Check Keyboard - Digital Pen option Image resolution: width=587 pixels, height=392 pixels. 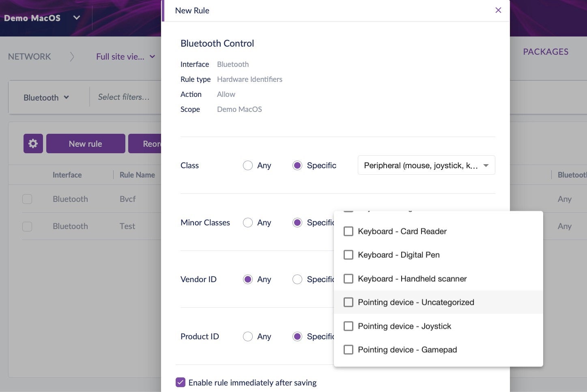[x=348, y=255]
